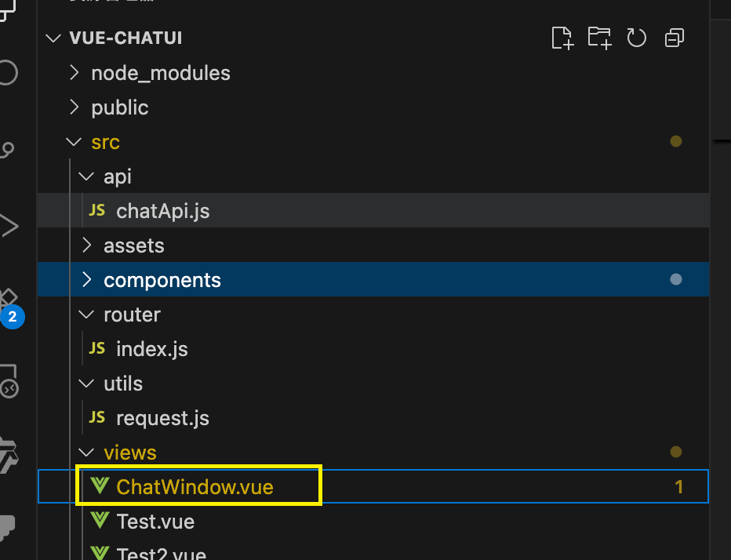
Task: Collapse the views folder
Action: (x=86, y=453)
